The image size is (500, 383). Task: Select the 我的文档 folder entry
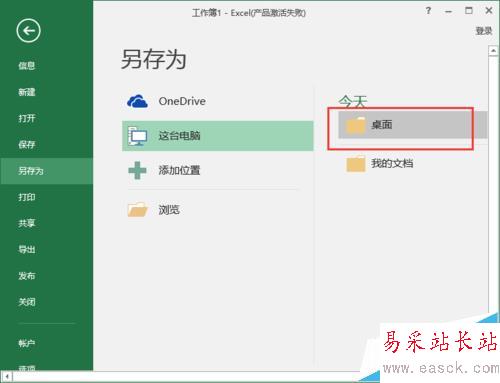point(413,164)
